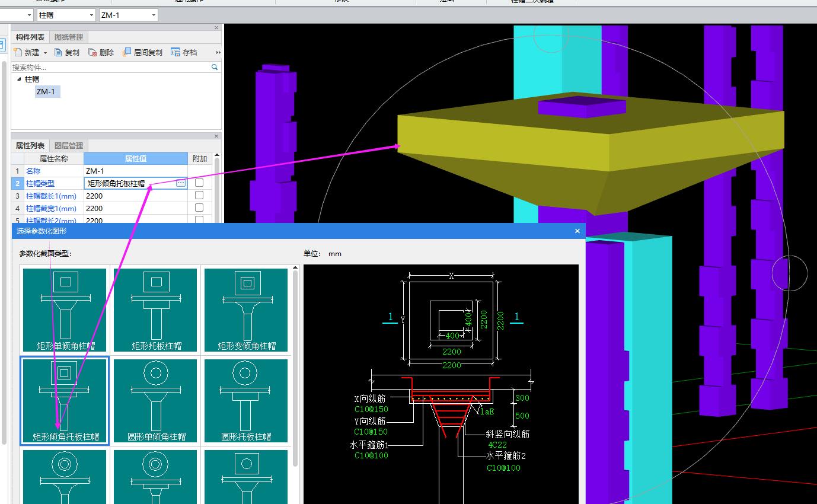
Task: Switch to the 图层管理 tab
Action: [x=69, y=145]
